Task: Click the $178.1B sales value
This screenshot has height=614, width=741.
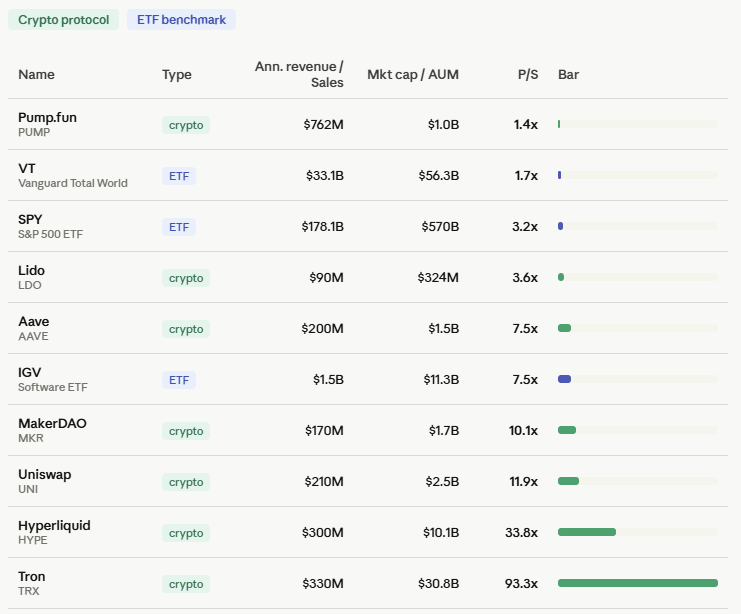Action: [323, 227]
